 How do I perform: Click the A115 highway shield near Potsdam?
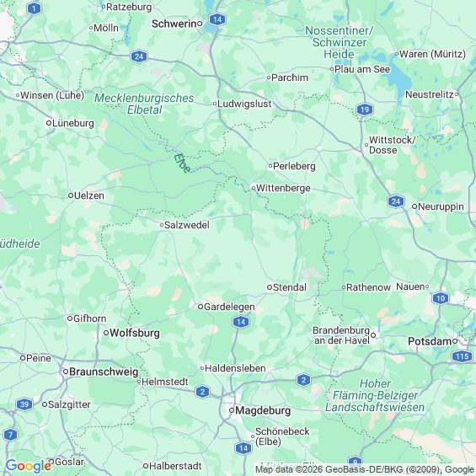point(462,356)
